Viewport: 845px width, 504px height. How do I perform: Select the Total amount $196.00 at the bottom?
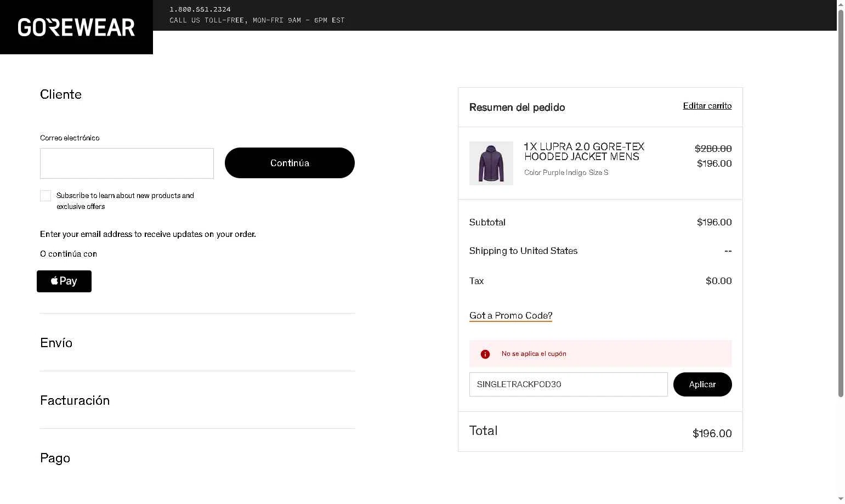coord(712,434)
